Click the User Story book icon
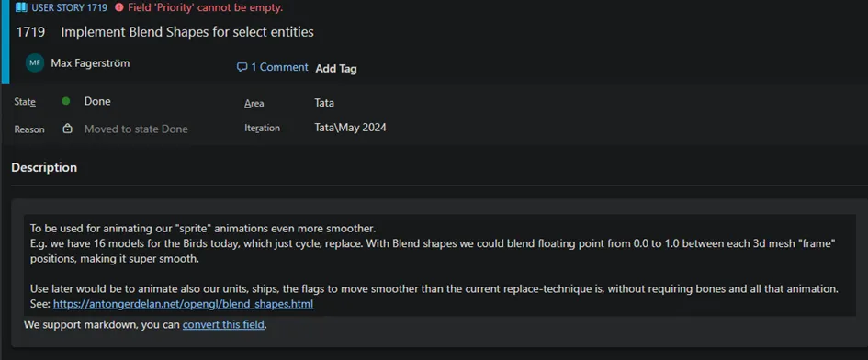This screenshot has width=868, height=360. click(21, 7)
